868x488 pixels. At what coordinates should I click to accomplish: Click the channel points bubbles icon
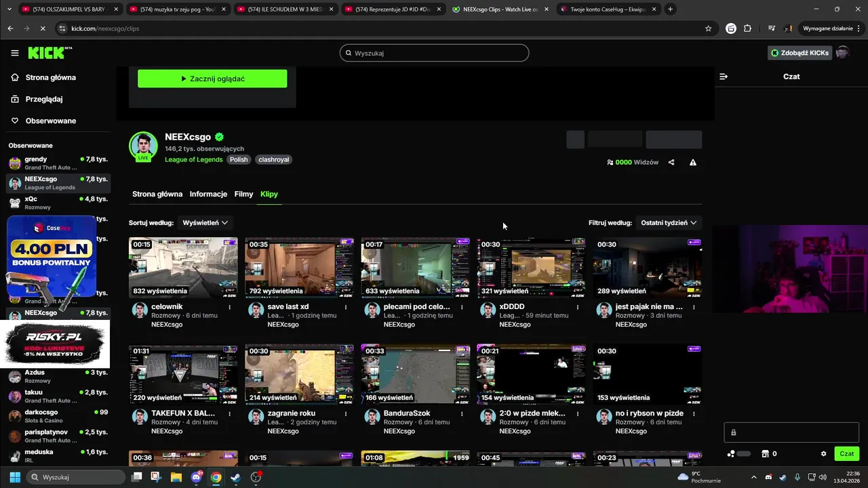pos(731,453)
